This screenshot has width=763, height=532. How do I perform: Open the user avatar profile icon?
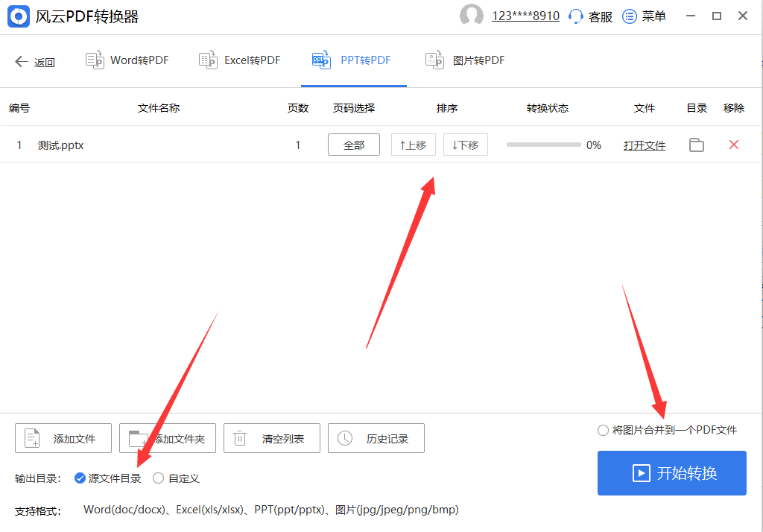point(472,16)
